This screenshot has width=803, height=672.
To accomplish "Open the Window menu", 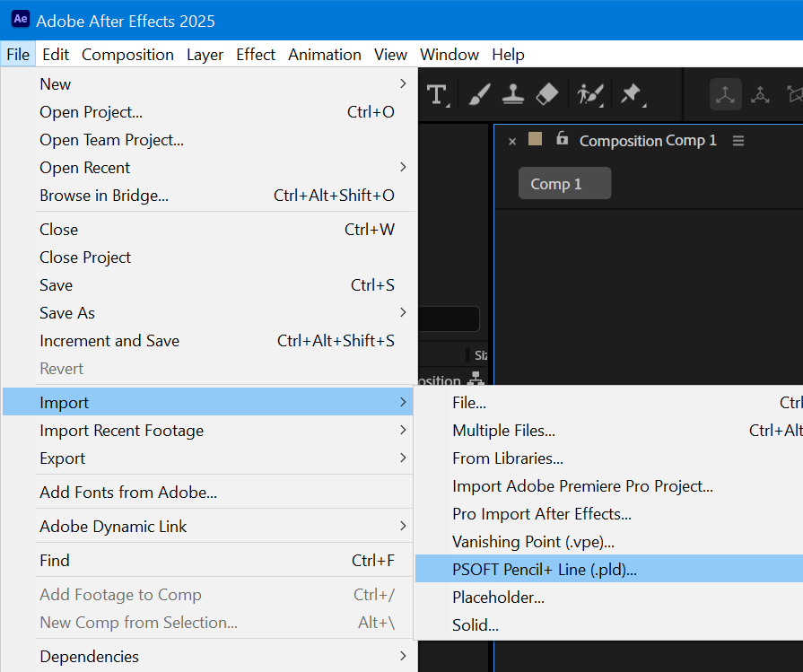I will (x=450, y=55).
